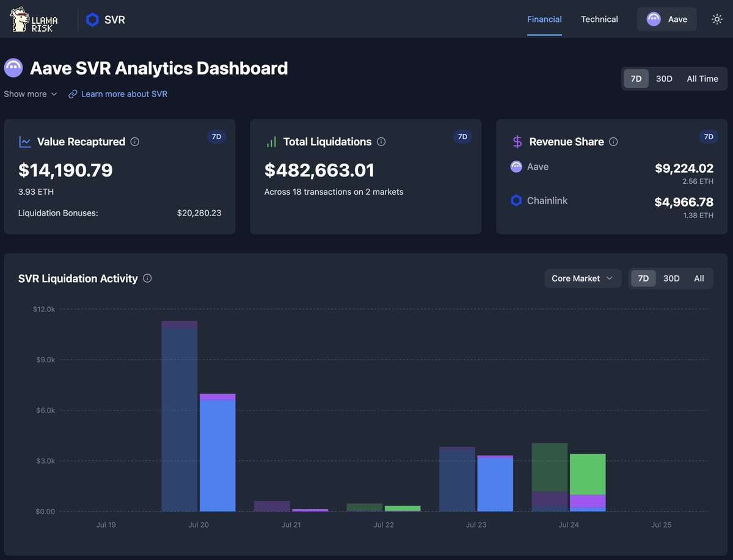Click the $4,966.78 Chainlink revenue amount
This screenshot has width=733, height=560.
tap(684, 202)
